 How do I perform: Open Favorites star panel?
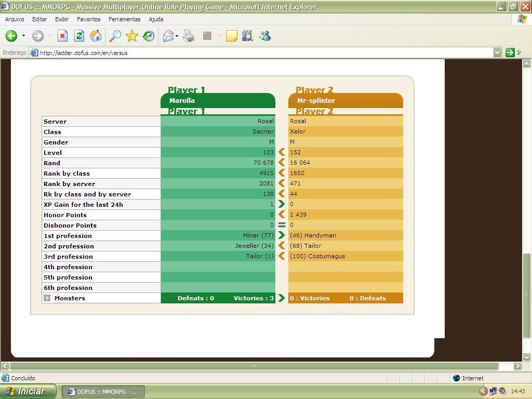132,36
